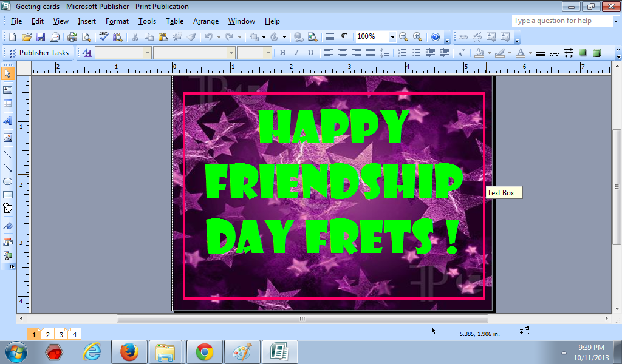Click the Zoom In magnifier button
This screenshot has height=364, width=622.
(x=416, y=37)
